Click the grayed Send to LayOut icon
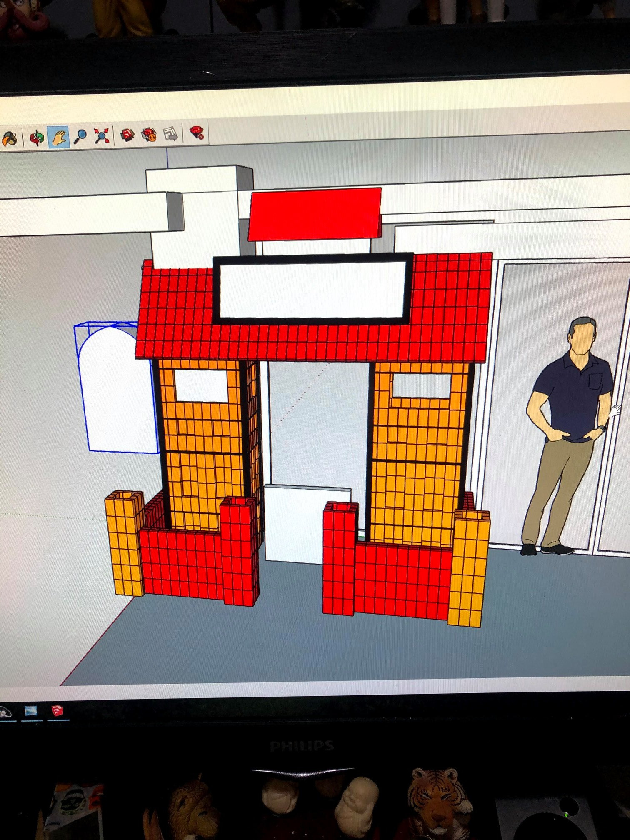This screenshot has width=630, height=840. click(171, 133)
